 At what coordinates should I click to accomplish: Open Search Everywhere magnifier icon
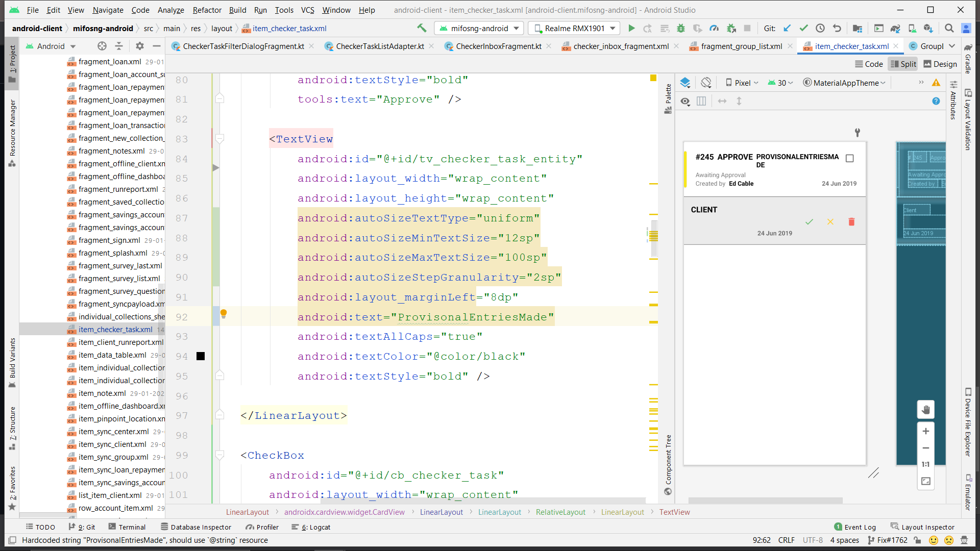coord(949,29)
